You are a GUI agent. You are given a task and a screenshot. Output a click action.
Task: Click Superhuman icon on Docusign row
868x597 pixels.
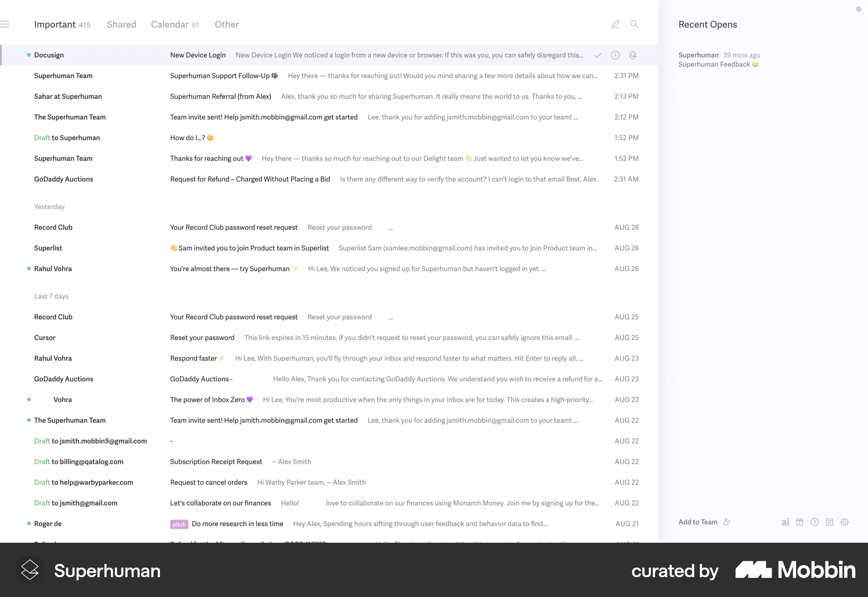(633, 55)
